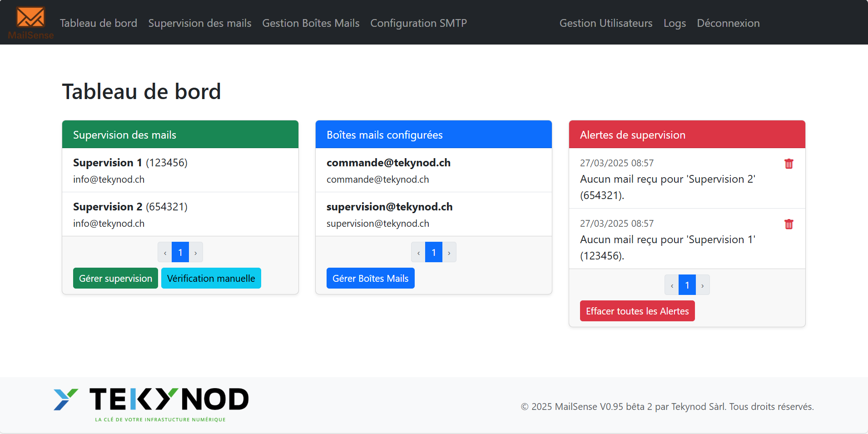
Task: Click info@tekynod.ch under Supervision 2
Action: coord(109,224)
